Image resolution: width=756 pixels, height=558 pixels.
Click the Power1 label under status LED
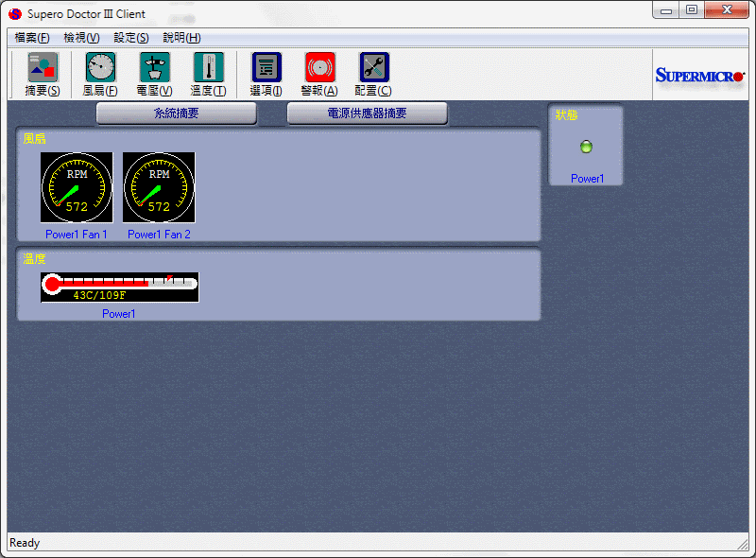tap(587, 178)
